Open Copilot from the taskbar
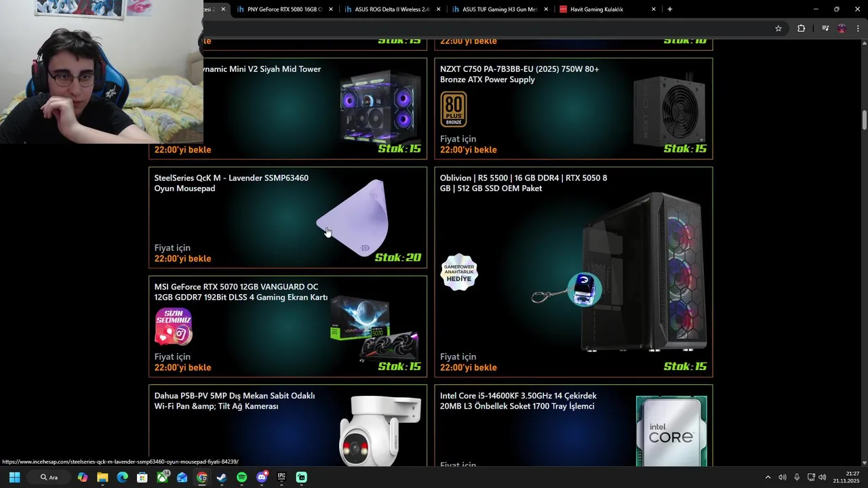 (83, 477)
